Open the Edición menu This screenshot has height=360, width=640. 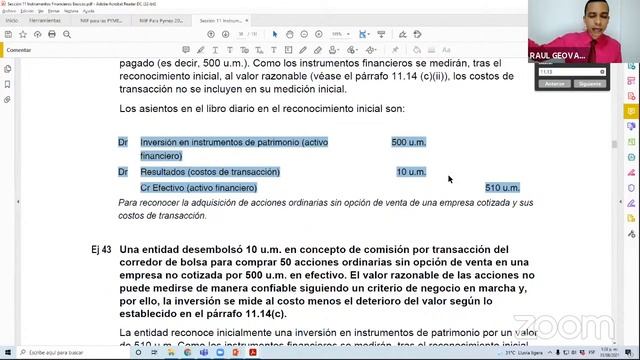click(27, 11)
